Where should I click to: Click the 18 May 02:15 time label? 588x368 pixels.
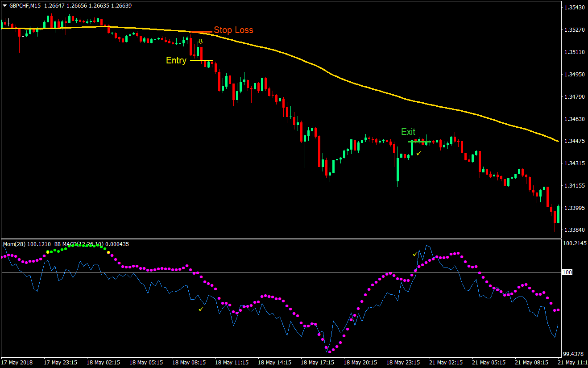coord(103,362)
